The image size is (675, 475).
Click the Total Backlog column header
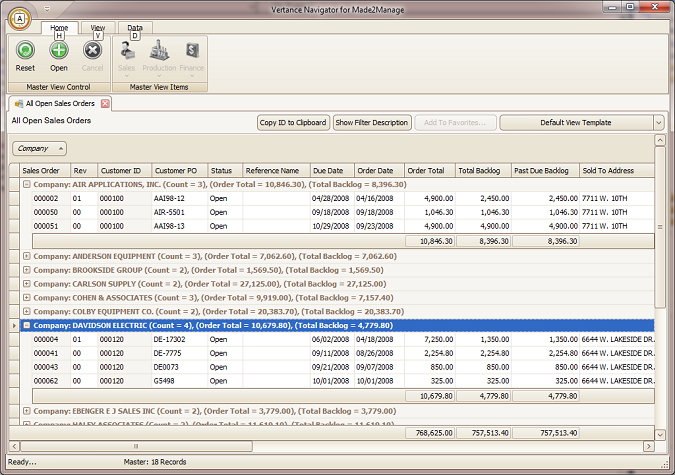483,171
